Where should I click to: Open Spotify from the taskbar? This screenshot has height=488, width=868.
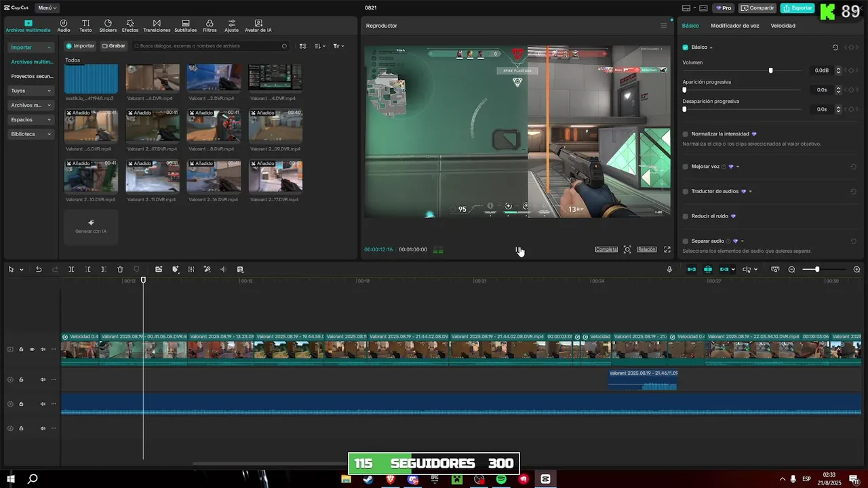pos(501,479)
